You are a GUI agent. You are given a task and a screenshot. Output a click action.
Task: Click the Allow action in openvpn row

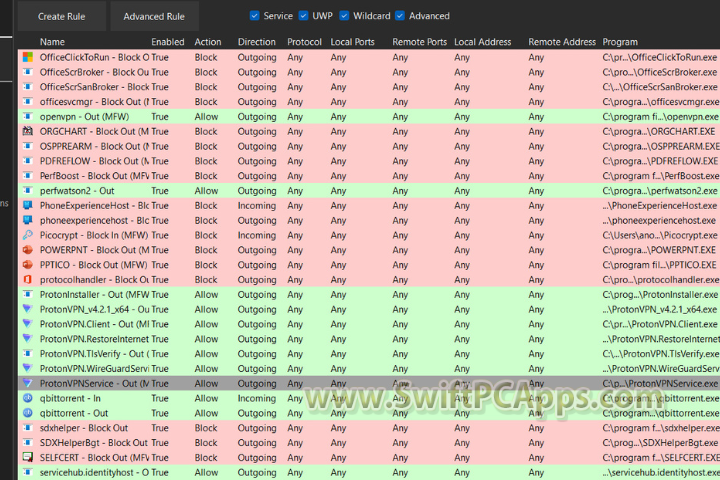tap(206, 116)
